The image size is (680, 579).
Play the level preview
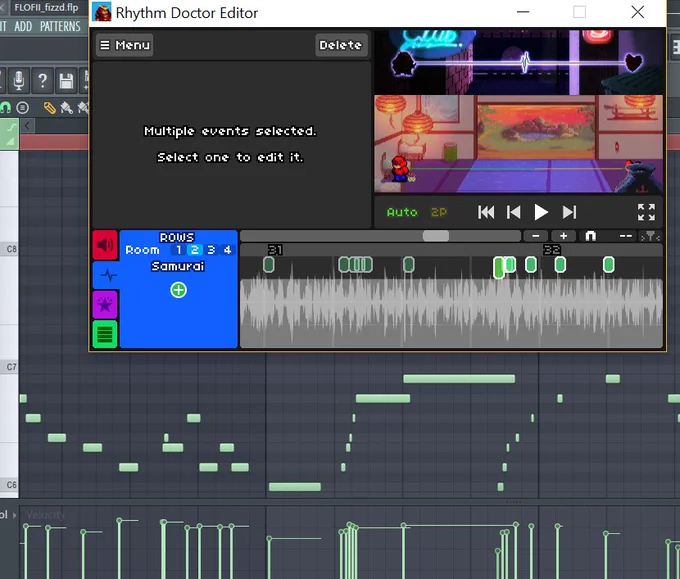[540, 212]
